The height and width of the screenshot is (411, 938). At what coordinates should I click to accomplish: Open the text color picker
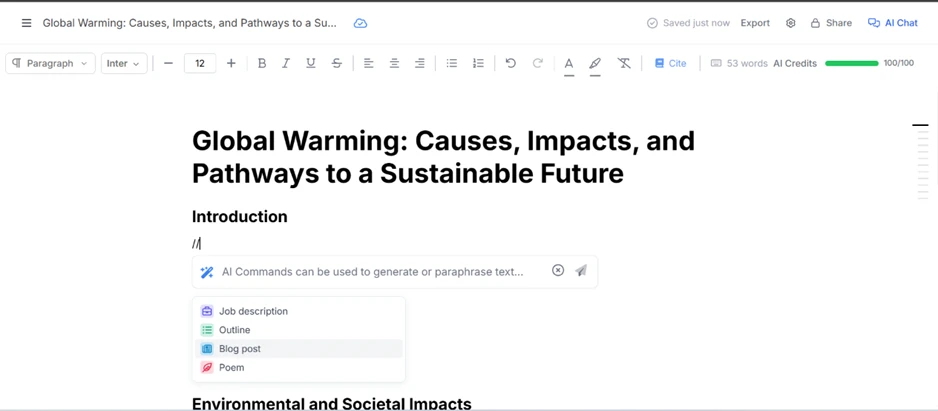(569, 65)
